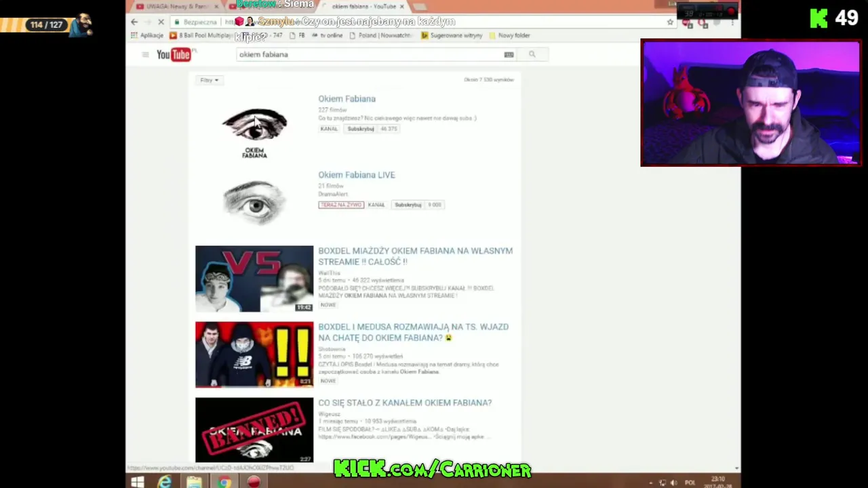Screen dimensions: 868x488
Task: Open the BOXDEL MIAŻDŻY OKIEM FABIANA video title
Action: point(415,256)
